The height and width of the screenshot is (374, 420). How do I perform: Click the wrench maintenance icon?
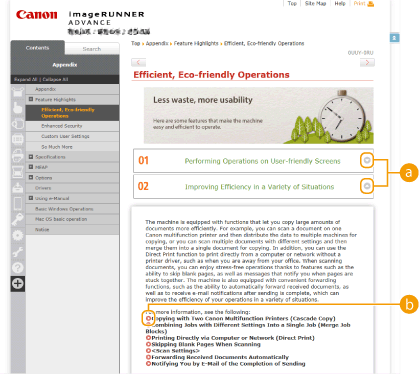click(18, 252)
